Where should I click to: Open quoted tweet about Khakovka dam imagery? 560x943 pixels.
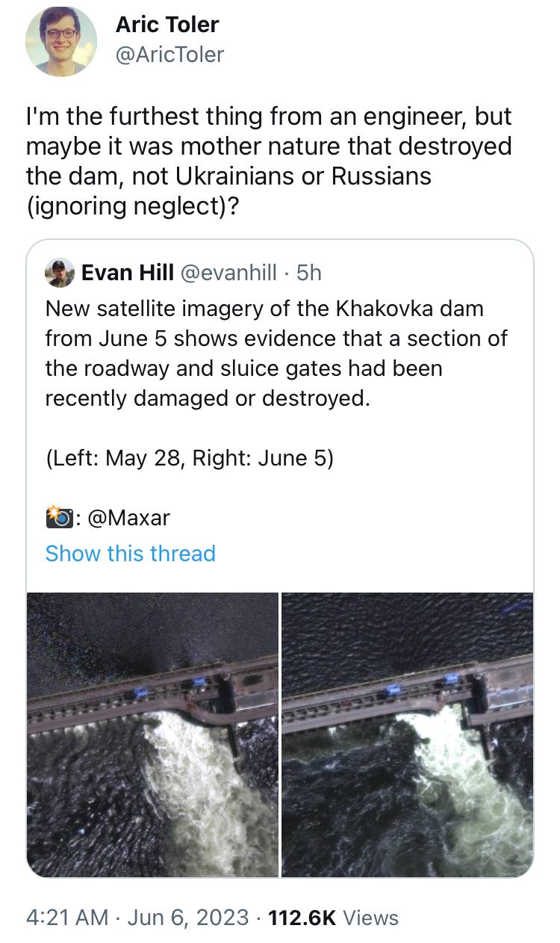[276, 353]
